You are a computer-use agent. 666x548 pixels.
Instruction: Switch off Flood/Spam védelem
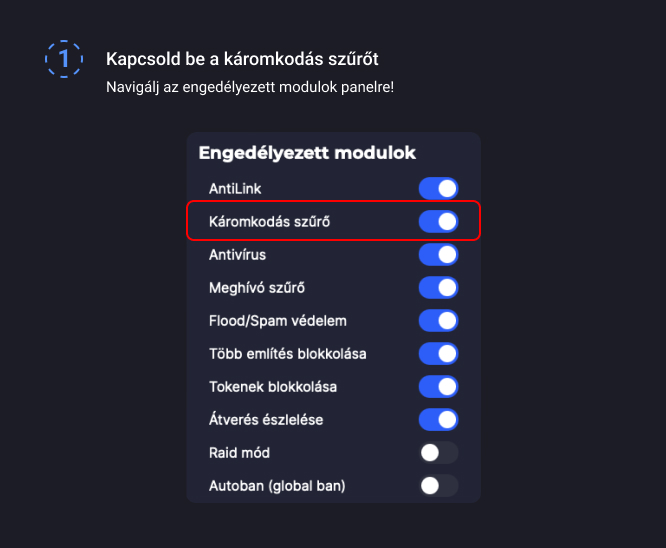[438, 320]
